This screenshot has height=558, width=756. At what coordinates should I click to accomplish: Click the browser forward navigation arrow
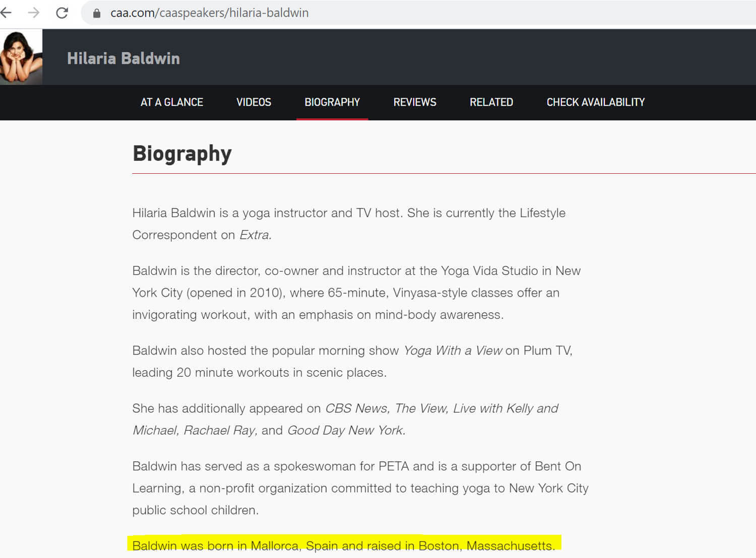(x=33, y=13)
